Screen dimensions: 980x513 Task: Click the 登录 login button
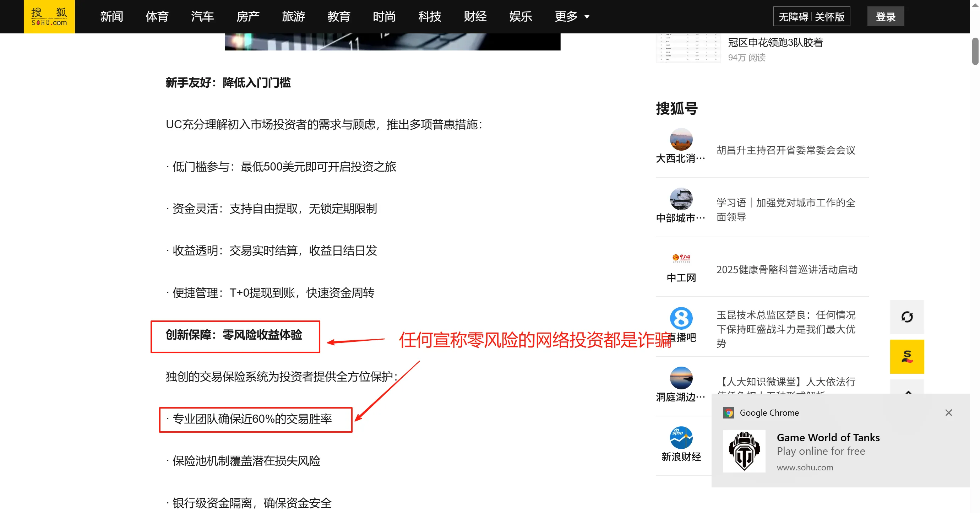885,17
